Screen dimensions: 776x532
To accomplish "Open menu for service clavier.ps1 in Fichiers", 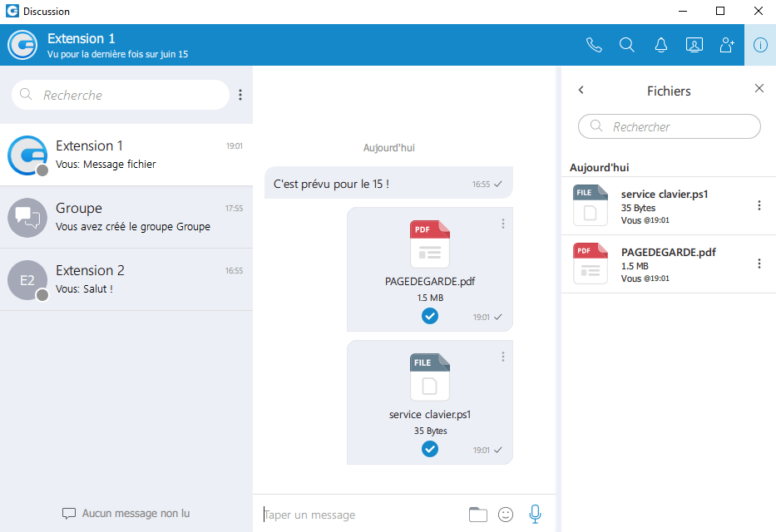I will pos(759,205).
